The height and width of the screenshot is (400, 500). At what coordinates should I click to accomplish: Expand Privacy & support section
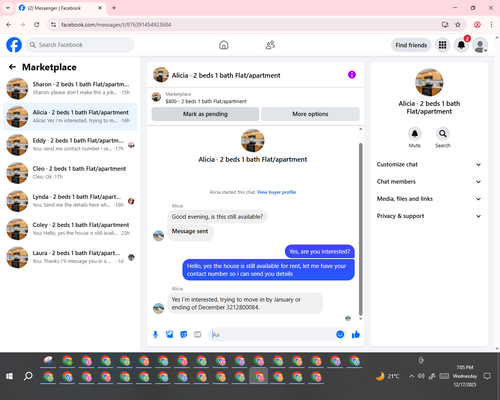point(429,216)
